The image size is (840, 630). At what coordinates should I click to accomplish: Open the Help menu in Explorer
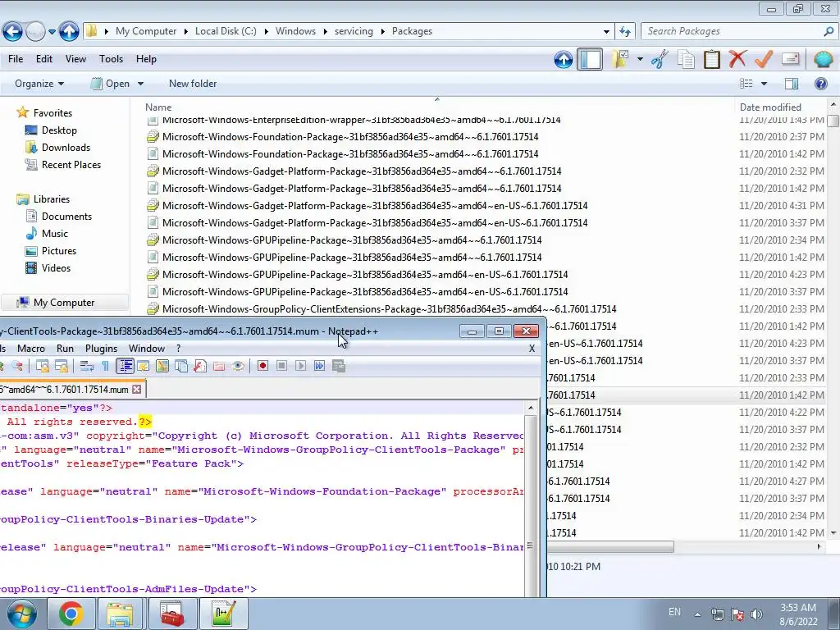[146, 59]
